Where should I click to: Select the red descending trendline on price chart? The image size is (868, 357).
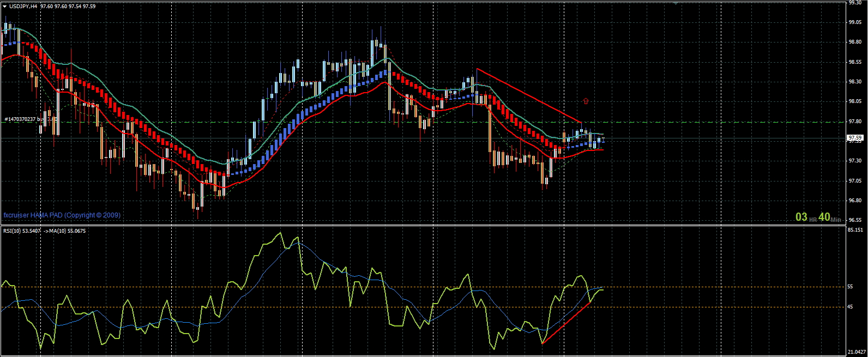pos(529,95)
